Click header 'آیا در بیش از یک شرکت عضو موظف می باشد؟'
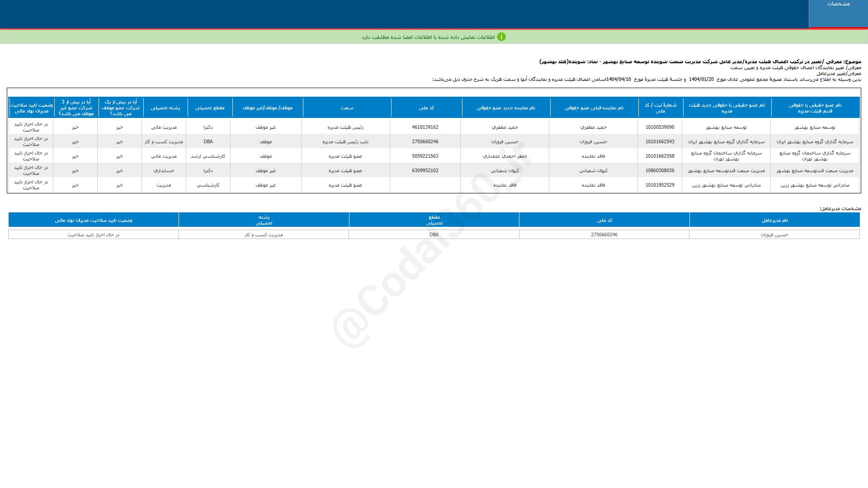Image resolution: width=868 pixels, height=488 pixels. (x=121, y=108)
